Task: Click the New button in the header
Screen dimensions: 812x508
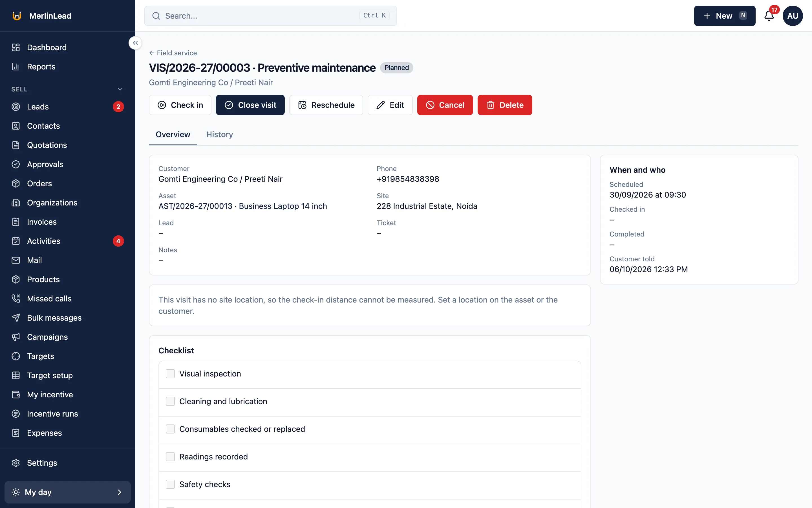Action: pyautogui.click(x=724, y=16)
